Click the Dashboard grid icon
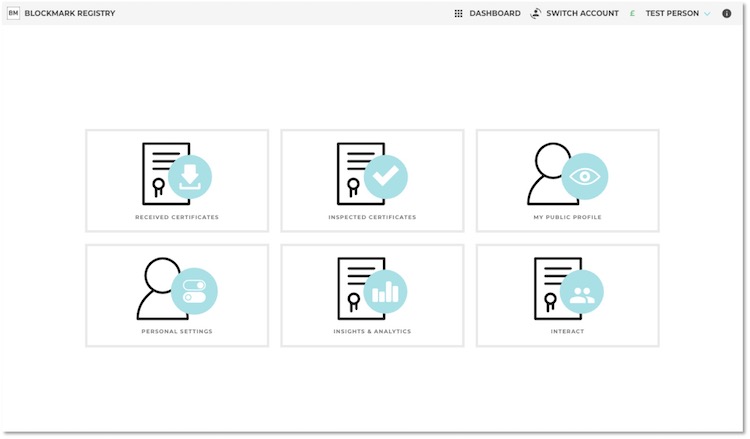Viewport: 750px width, 439px height. (458, 14)
